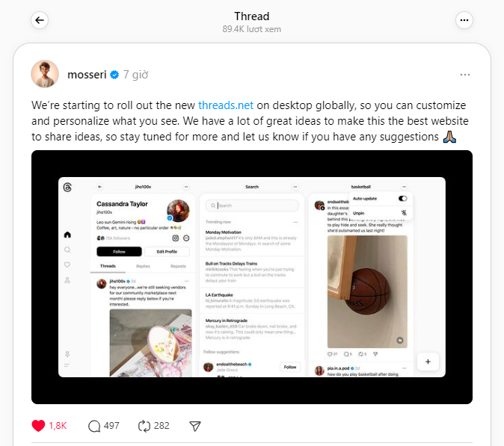This screenshot has height=446, width=504.
Task: Click mosseri's profile avatar
Action: pyautogui.click(x=45, y=74)
